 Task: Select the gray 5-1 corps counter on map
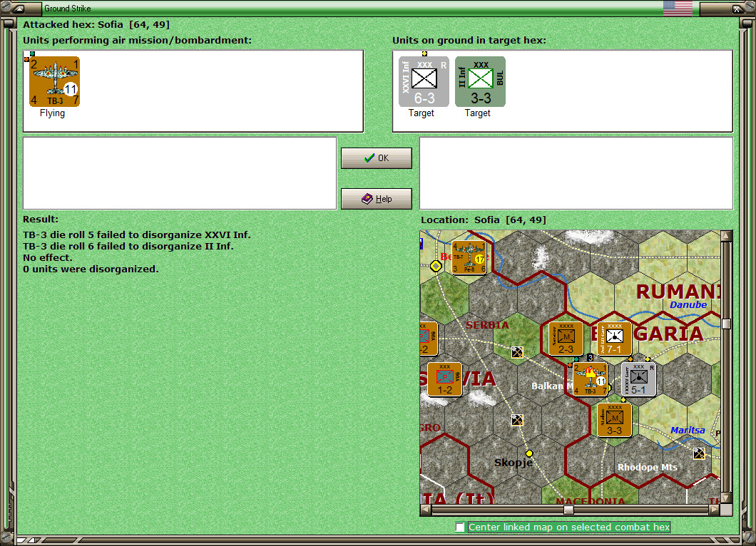[638, 379]
